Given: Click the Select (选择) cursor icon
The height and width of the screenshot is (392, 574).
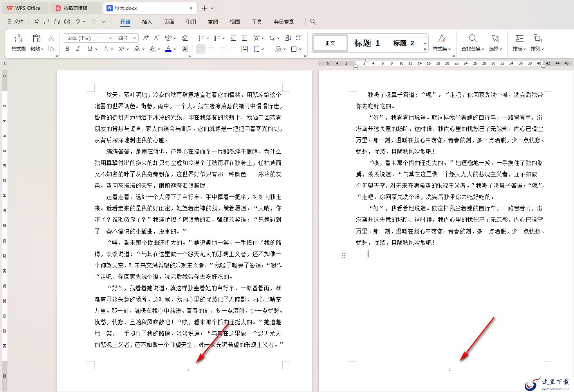Looking at the screenshot, I should [x=495, y=38].
